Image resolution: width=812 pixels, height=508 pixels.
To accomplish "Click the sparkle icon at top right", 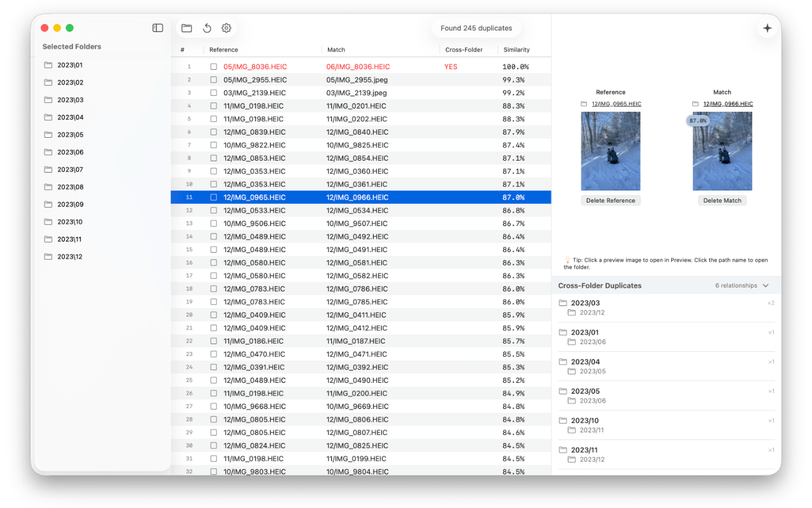I will [767, 28].
